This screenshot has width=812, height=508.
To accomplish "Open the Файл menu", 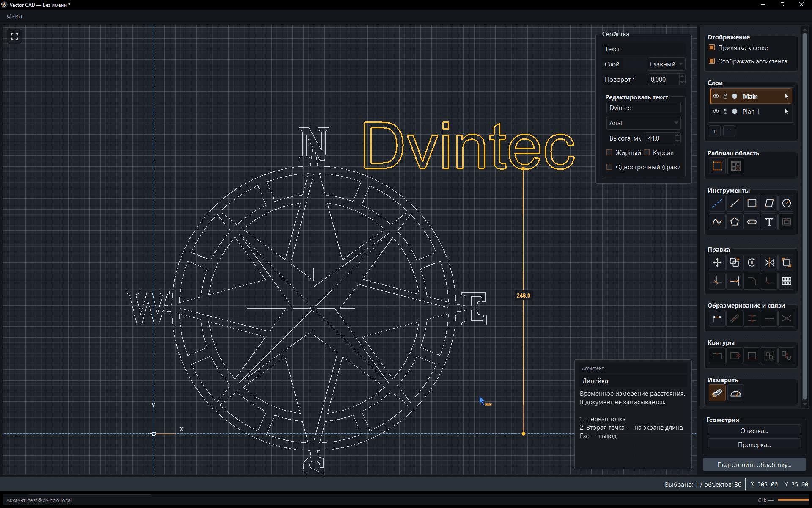I will pos(14,16).
